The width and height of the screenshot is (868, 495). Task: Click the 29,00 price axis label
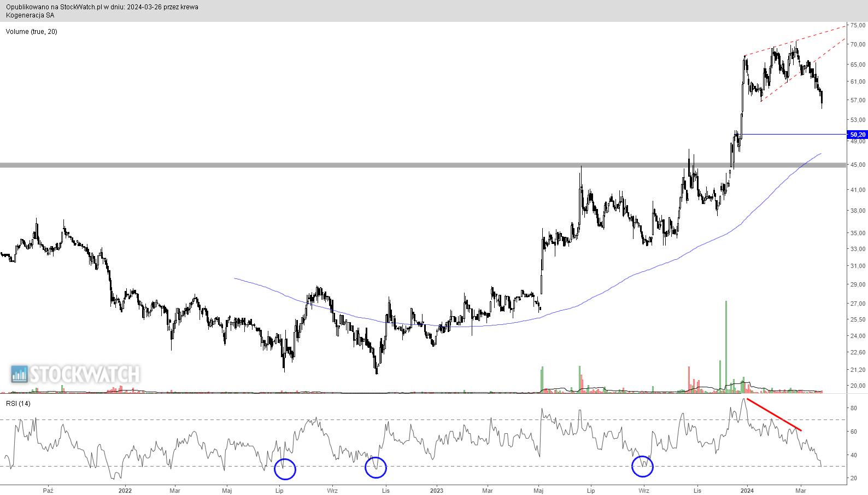[858, 284]
